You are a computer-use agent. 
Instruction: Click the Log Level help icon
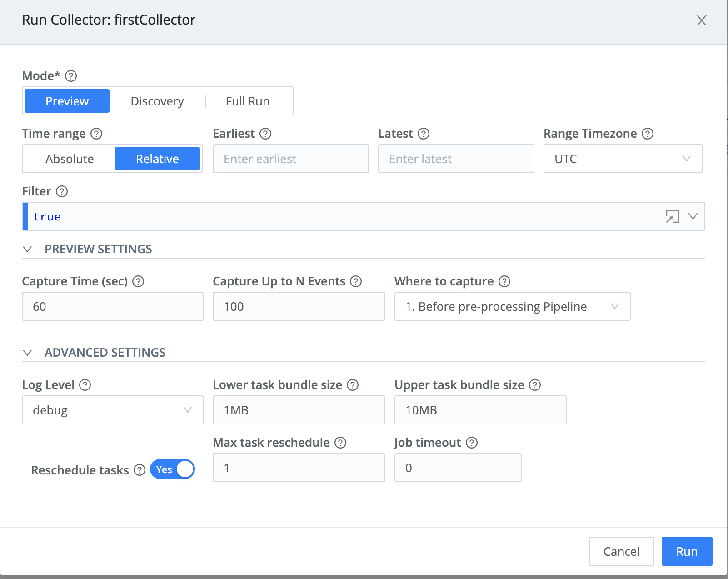85,385
